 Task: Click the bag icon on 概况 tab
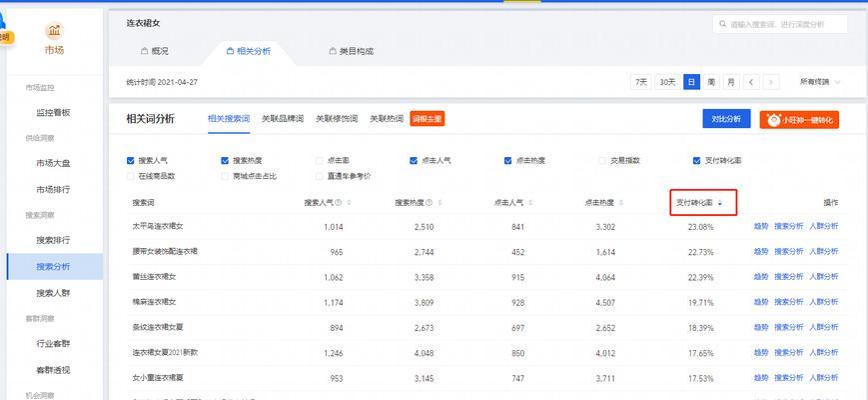pos(144,52)
